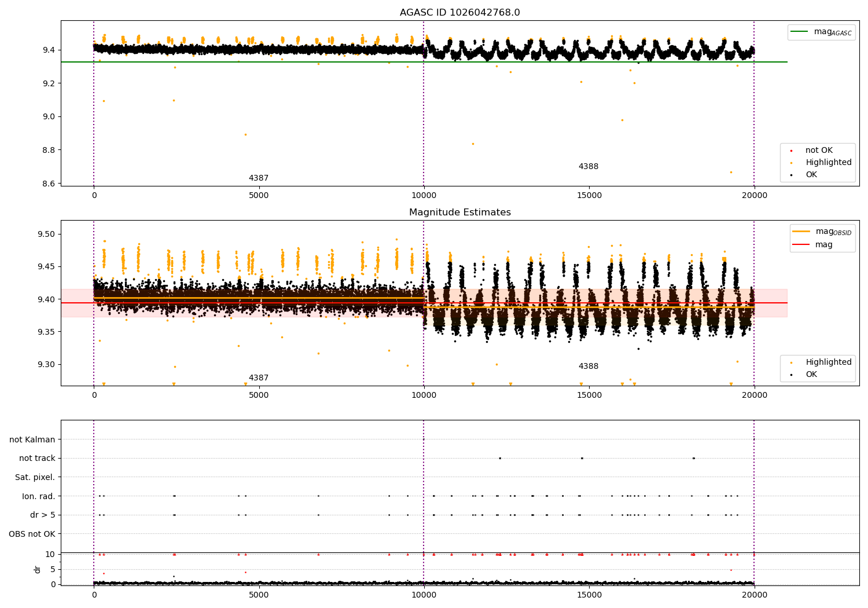Image resolution: width=868 pixels, height=608 pixels.
Task: Click the 9.40 y-axis tick in the middle plot
Action: [47, 299]
